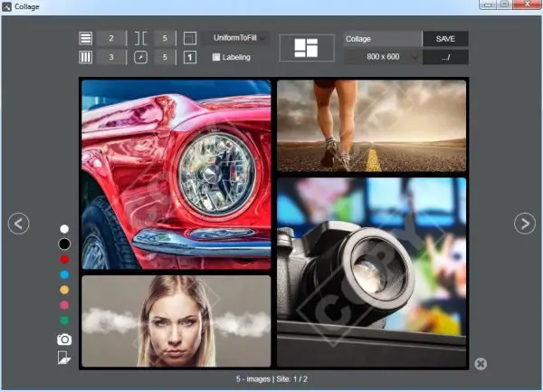Viewport: 543px width, 392px height.
Task: Click the spacing brackets icon
Action: pyautogui.click(x=140, y=38)
